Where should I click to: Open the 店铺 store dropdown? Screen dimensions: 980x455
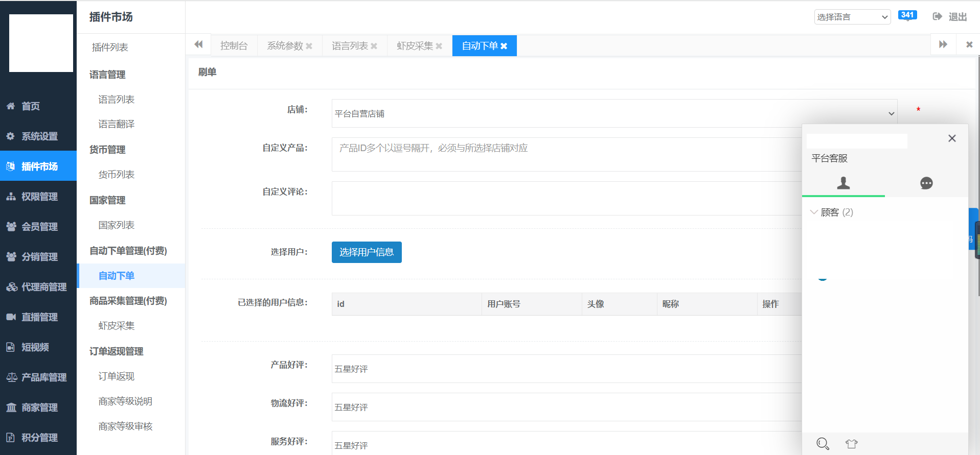point(614,113)
